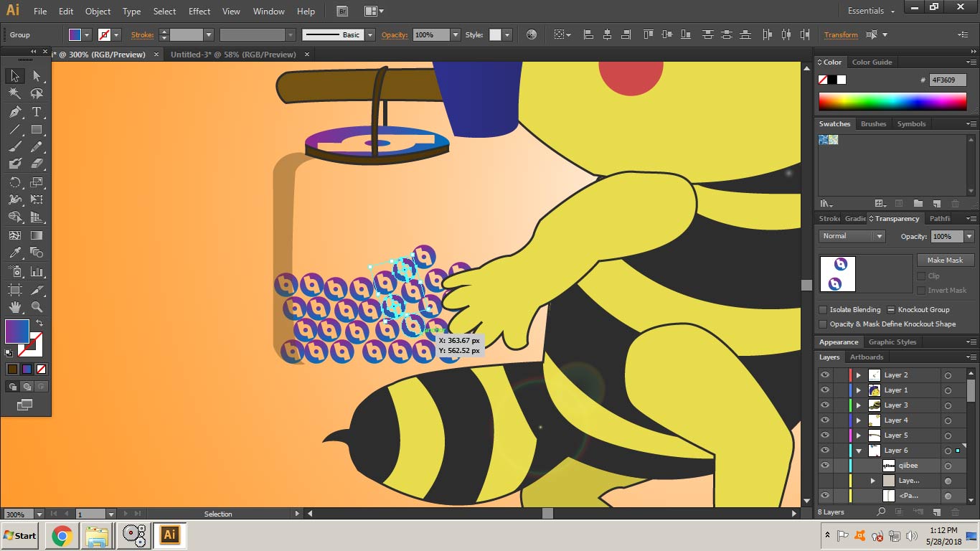Switch to the Brushes panel tab

coord(873,124)
